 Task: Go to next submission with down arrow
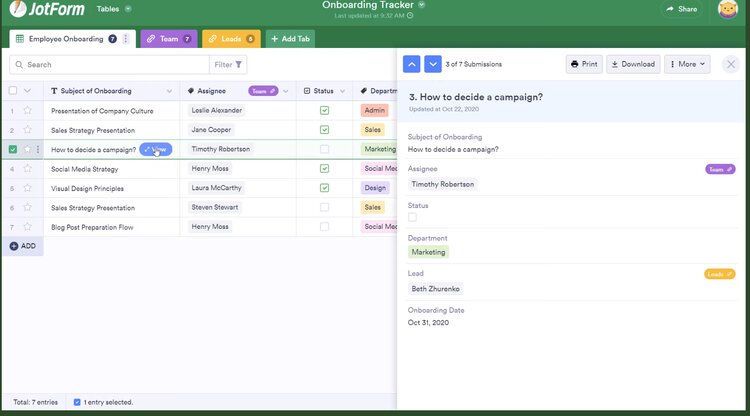[433, 64]
